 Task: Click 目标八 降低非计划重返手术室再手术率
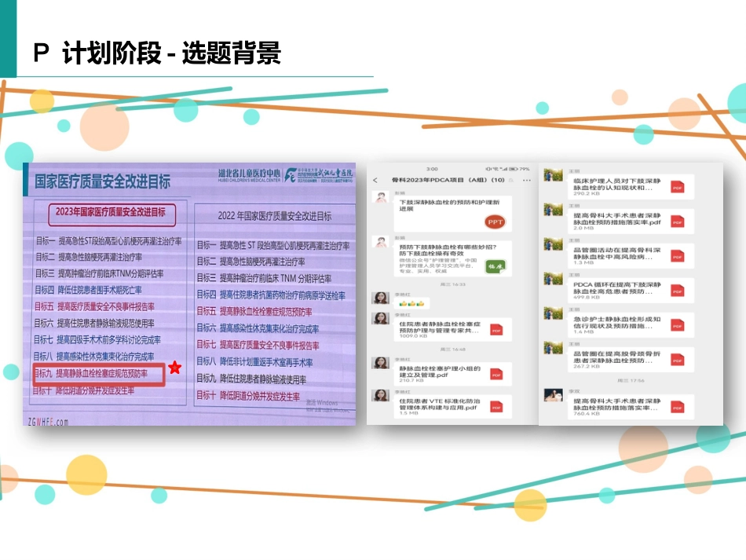pyautogui.click(x=255, y=362)
